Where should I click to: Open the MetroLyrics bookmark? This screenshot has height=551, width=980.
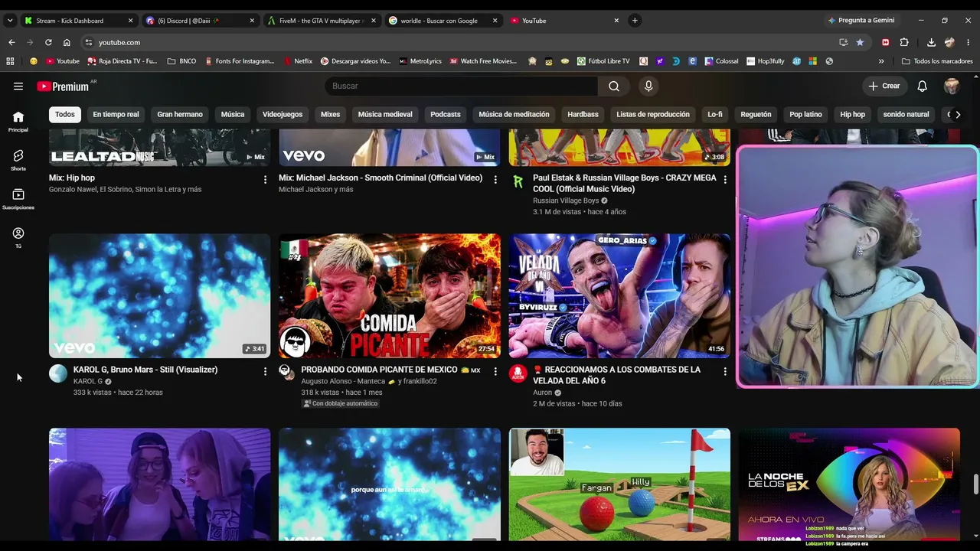click(x=420, y=61)
